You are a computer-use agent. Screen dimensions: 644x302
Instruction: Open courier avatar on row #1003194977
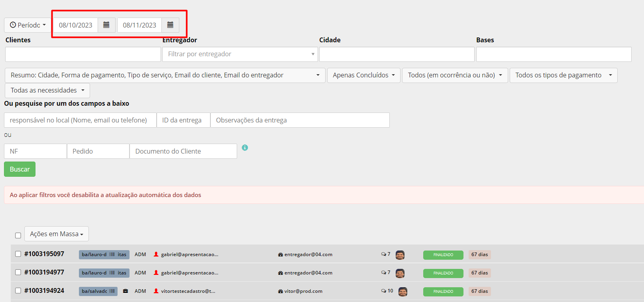[400, 273]
